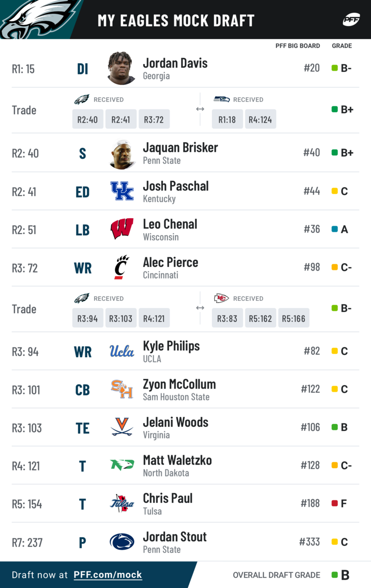Select Jordan Davis player name
Viewport: 371px width, 588px height.
tap(175, 63)
